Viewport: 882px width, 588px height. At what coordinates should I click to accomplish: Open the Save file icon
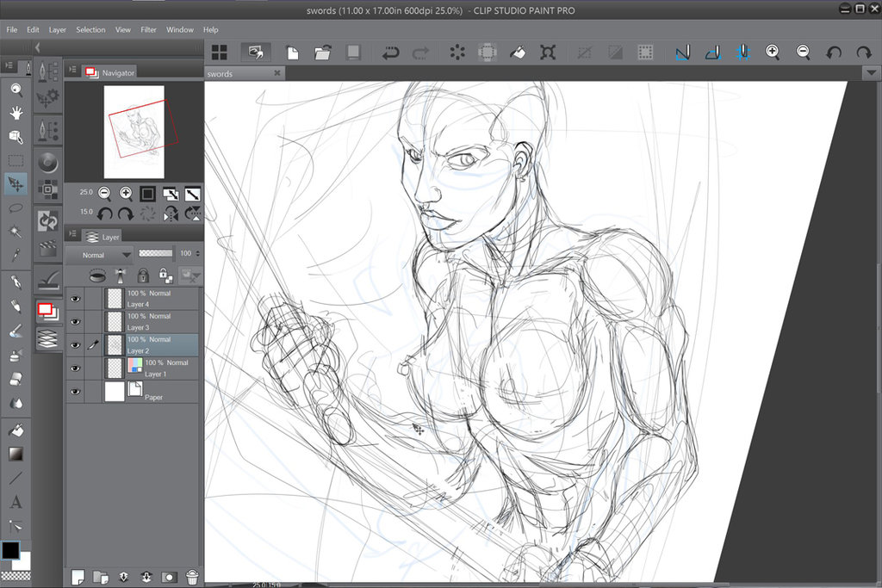coord(353,52)
